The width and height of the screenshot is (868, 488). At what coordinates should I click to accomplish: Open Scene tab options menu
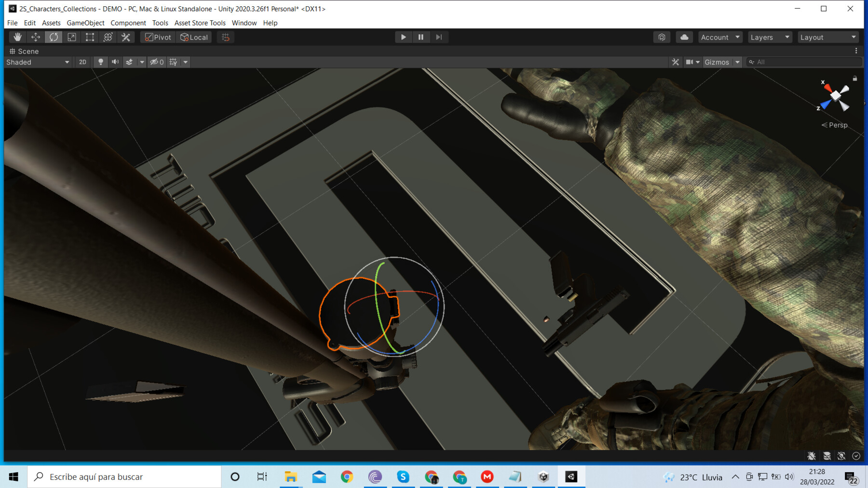(856, 51)
